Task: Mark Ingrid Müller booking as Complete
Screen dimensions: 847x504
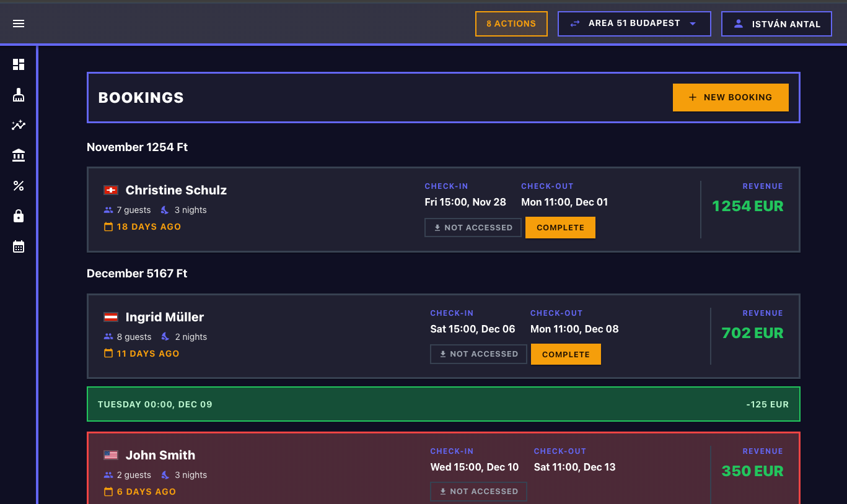Action: click(x=566, y=354)
